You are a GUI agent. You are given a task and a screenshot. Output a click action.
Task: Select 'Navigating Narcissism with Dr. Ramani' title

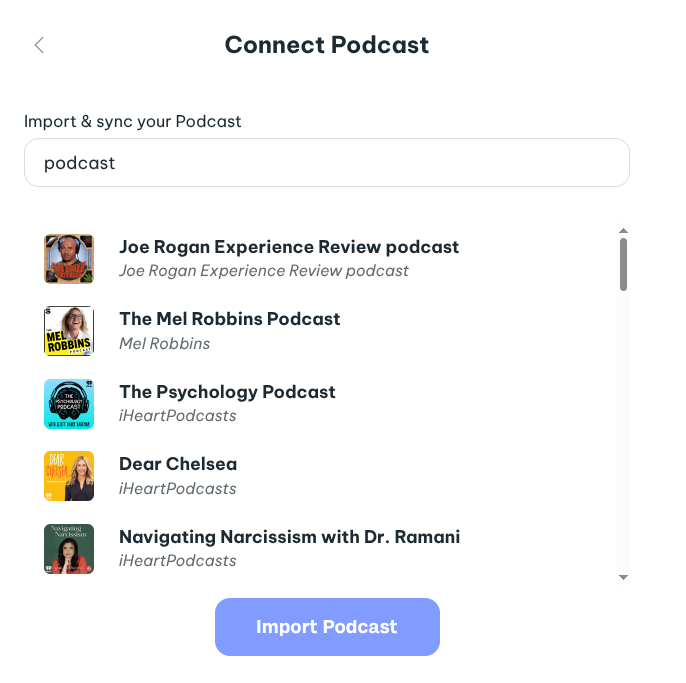[290, 537]
